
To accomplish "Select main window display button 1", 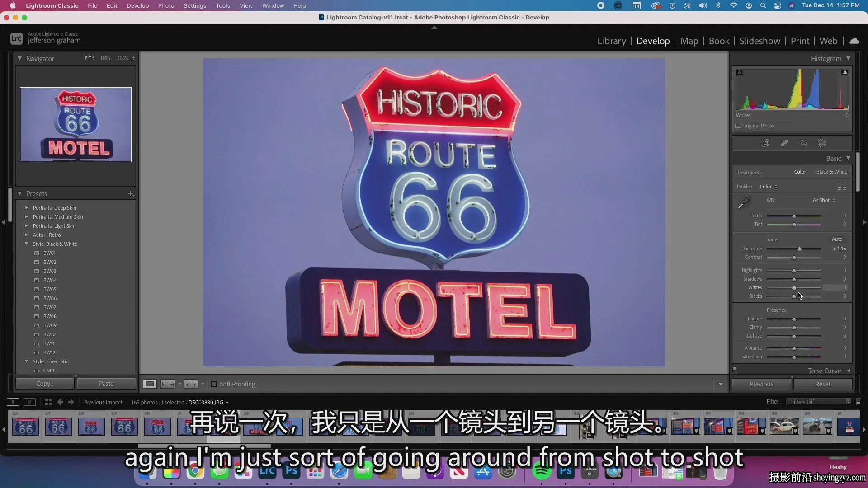I will 13,402.
